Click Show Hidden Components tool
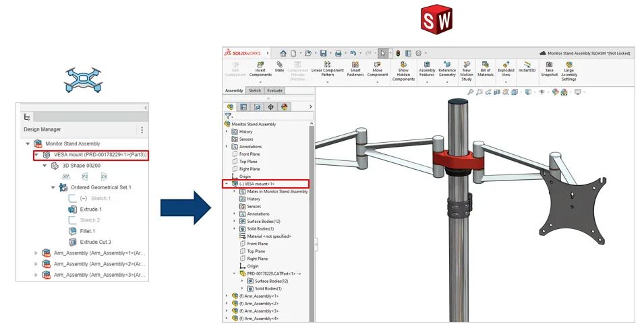Screen dimensions: 644x328 pyautogui.click(x=403, y=71)
